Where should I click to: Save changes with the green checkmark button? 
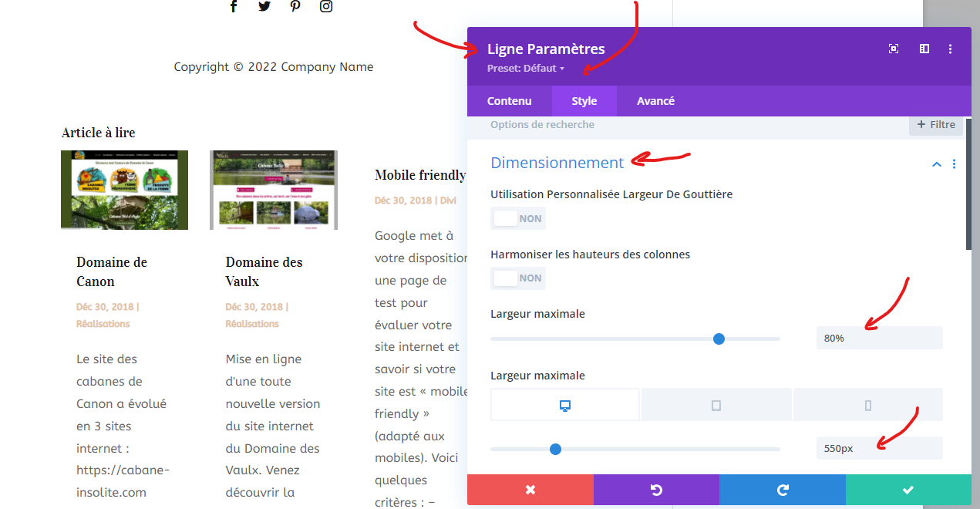(908, 489)
